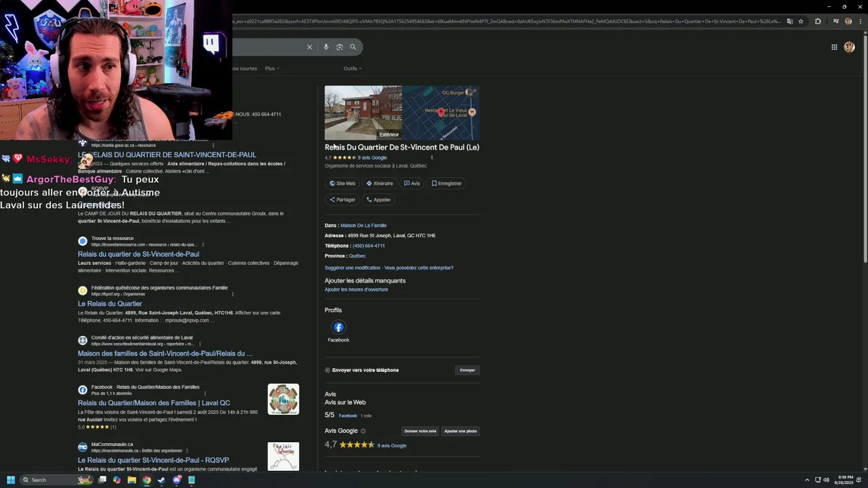Screen dimensions: 868x488
Task: Open Copilot icon on taskbar
Action: [x=117, y=480]
